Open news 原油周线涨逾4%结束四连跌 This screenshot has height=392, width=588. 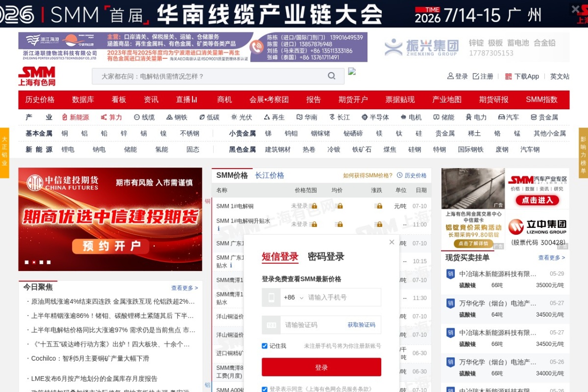coord(113,301)
